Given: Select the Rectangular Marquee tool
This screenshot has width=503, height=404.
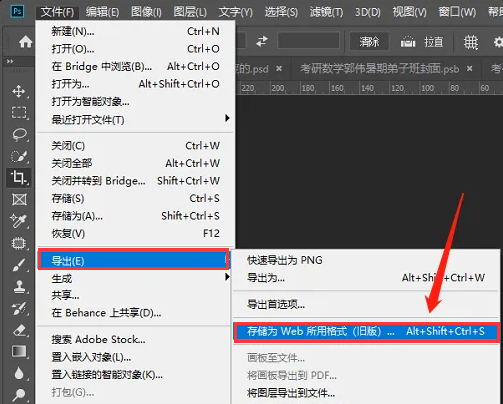Looking at the screenshot, I should [19, 113].
